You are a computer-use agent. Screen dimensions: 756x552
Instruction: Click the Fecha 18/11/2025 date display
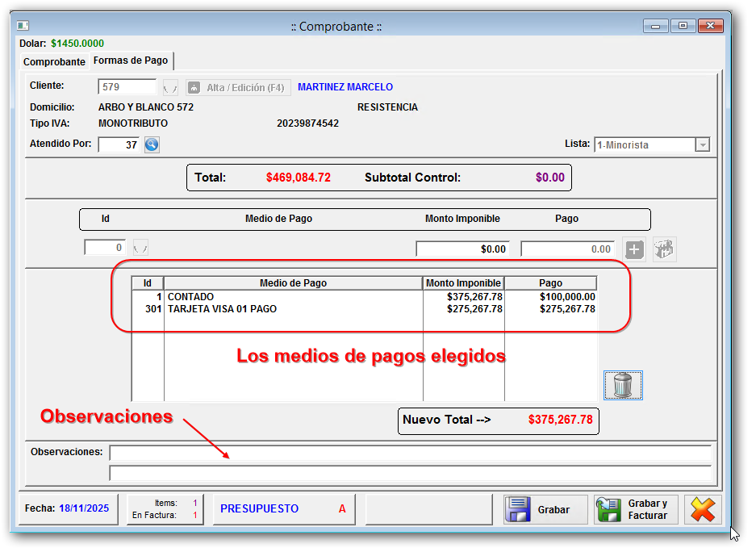coord(67,508)
